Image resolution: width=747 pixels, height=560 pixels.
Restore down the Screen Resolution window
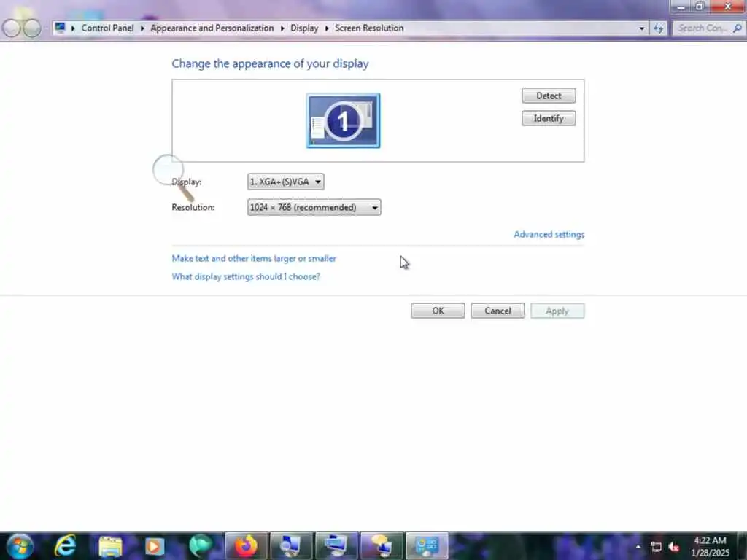[x=700, y=6]
